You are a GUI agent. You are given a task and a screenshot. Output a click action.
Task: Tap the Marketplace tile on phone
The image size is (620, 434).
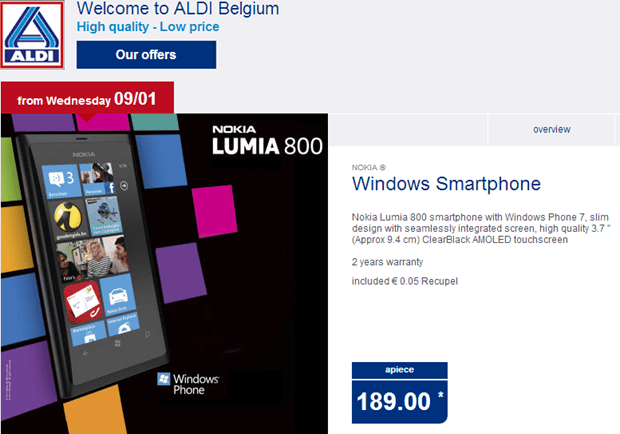(89, 335)
